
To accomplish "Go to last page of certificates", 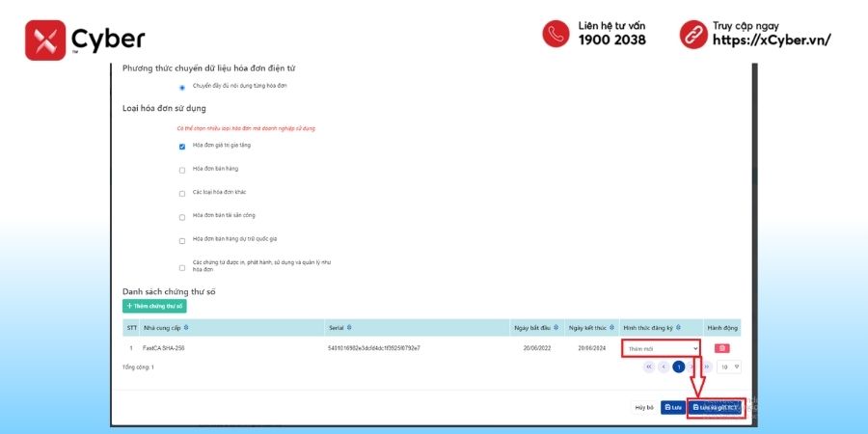I will 707,366.
